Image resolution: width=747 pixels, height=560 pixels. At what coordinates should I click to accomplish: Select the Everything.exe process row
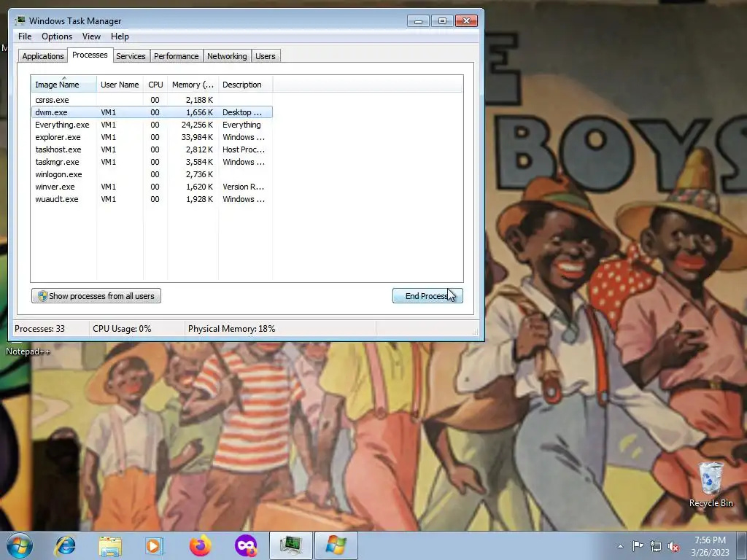click(152, 125)
